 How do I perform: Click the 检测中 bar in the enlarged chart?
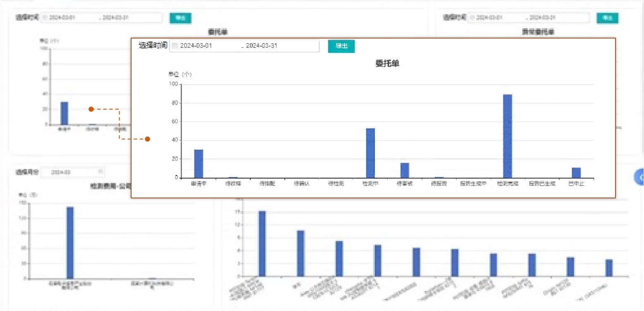(x=371, y=153)
